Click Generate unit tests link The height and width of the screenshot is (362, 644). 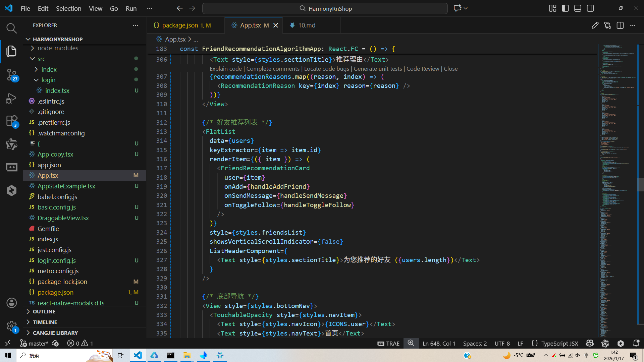[x=378, y=69]
